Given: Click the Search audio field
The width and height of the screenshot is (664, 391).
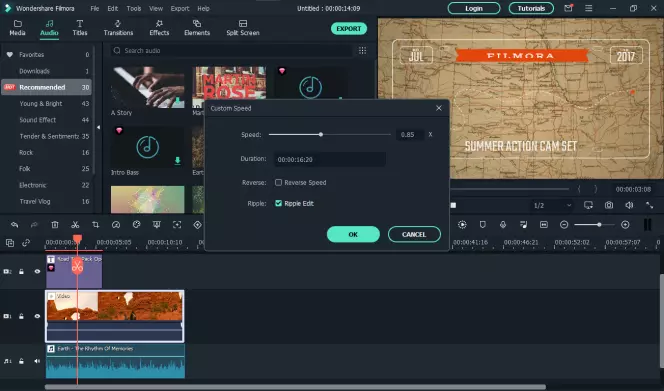Looking at the screenshot, I should click(x=231, y=50).
